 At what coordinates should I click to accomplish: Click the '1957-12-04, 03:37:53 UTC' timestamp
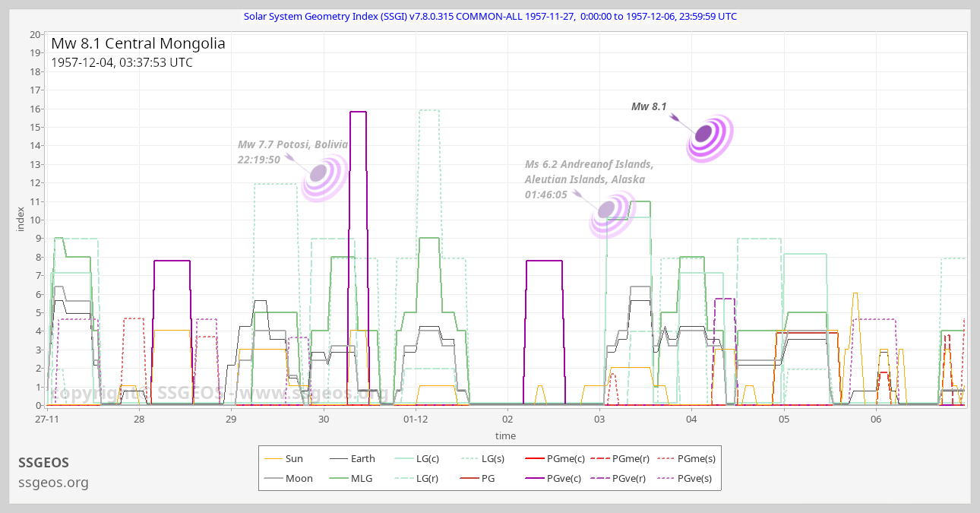pyautogui.click(x=122, y=63)
